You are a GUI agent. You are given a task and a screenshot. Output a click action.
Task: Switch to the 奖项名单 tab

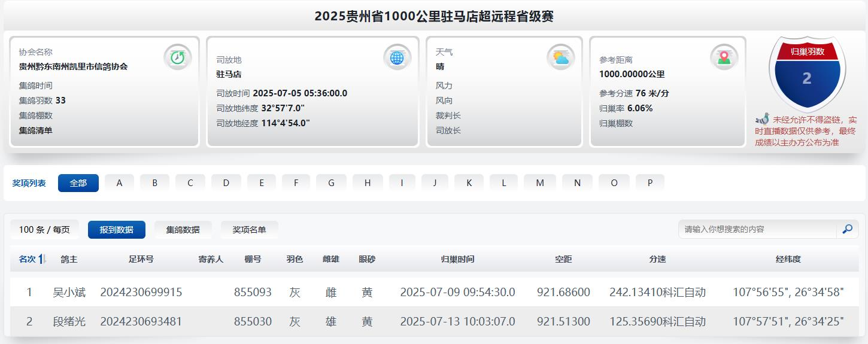(x=249, y=230)
